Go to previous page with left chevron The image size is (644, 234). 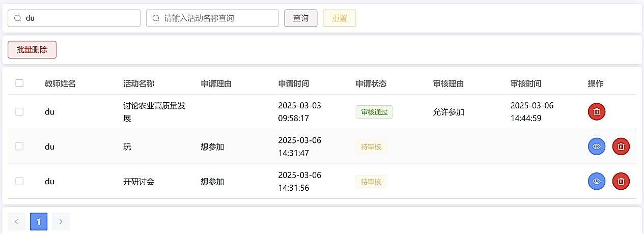tap(16, 222)
